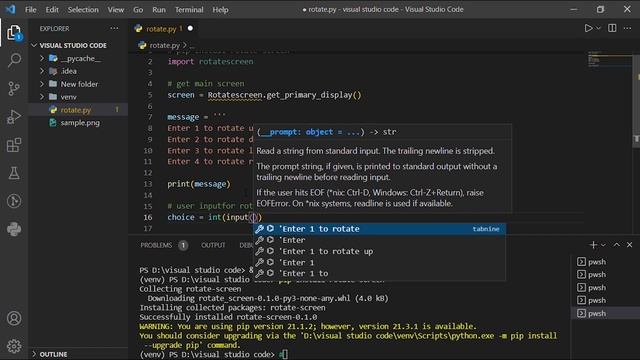
Task: Click the import rotatescreen line
Action: [x=210, y=62]
